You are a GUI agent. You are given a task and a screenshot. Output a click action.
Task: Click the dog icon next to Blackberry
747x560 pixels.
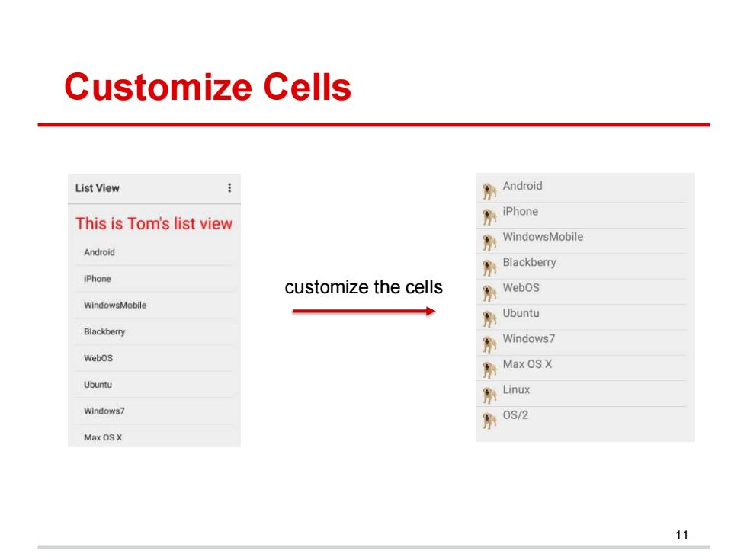tap(489, 268)
